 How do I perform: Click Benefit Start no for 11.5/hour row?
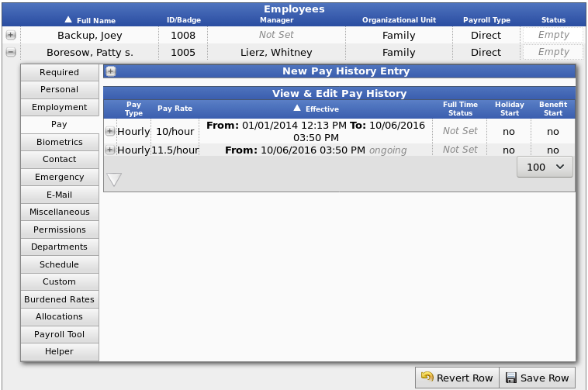click(553, 150)
